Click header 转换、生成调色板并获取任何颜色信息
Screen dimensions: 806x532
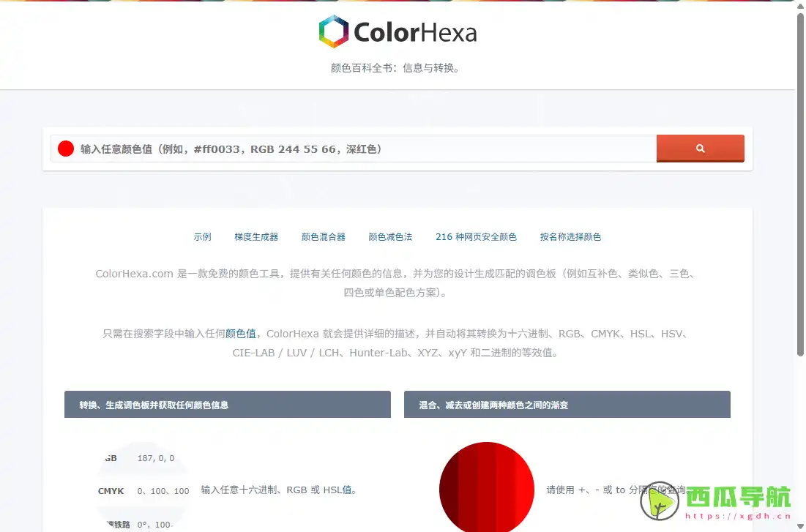[227, 405]
